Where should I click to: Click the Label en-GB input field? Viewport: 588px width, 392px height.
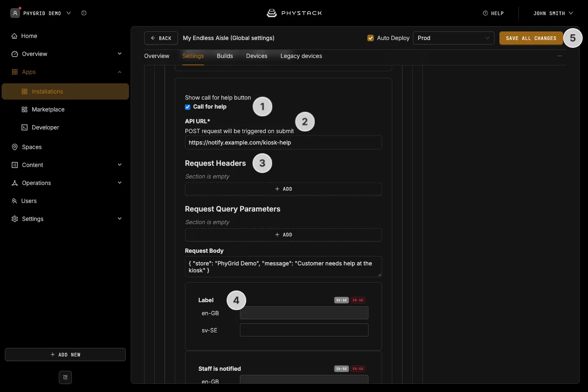[x=304, y=313]
